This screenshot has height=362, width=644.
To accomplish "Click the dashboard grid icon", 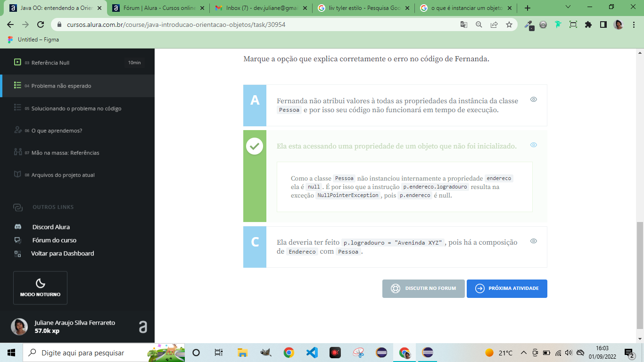I will [18, 254].
